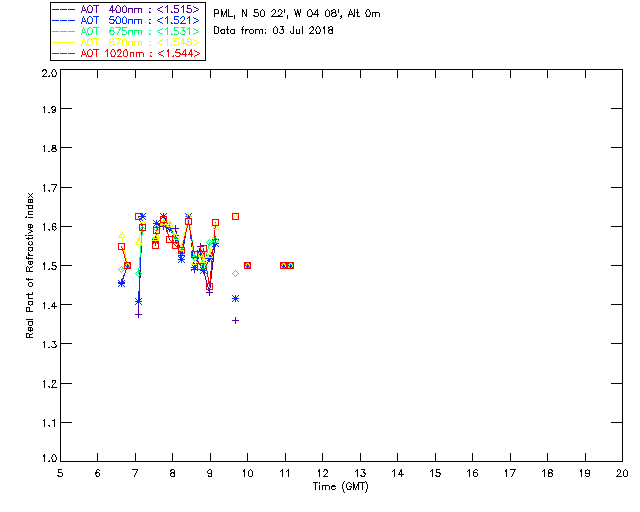Click the 15 x-axis tick label
Viewport: 640px width, 512px height.
click(435, 473)
